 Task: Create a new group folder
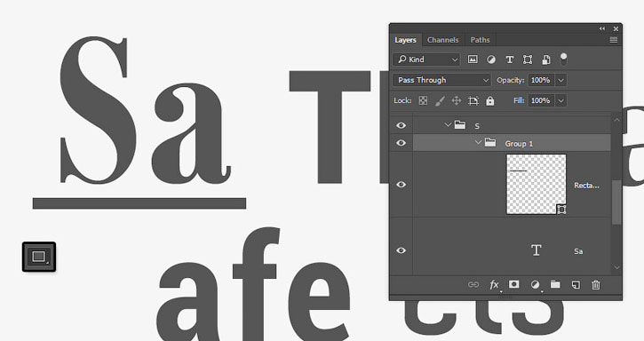point(555,284)
